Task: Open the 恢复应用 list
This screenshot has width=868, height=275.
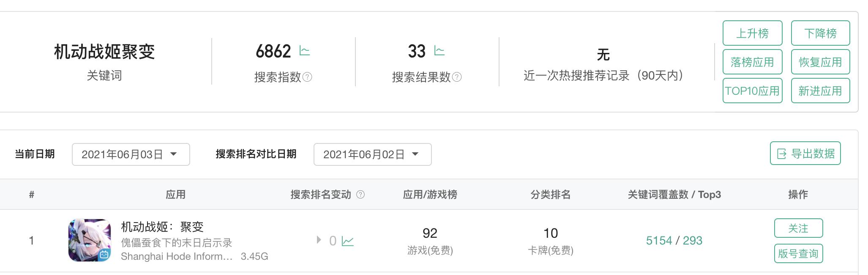Action: point(820,62)
